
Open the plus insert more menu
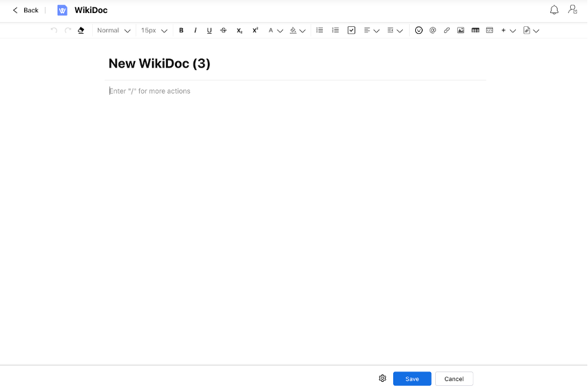point(508,30)
